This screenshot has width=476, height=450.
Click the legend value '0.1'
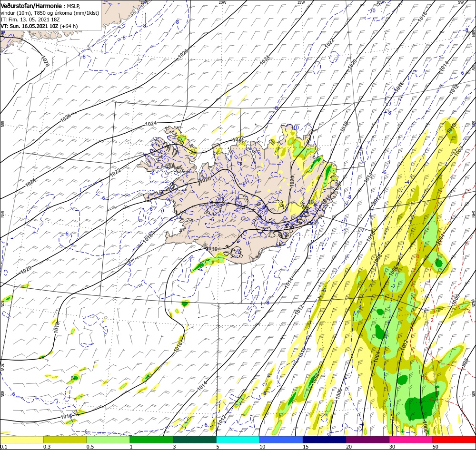(3, 446)
